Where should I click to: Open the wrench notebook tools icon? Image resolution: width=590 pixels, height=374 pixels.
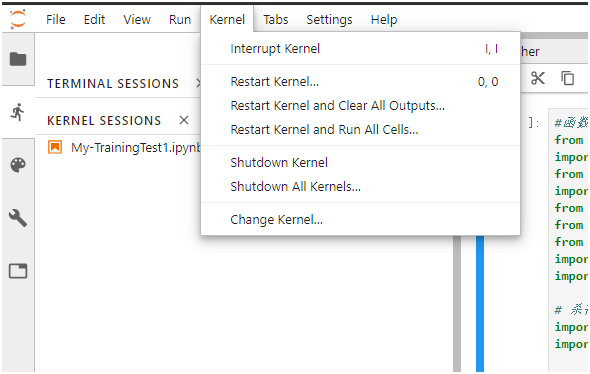(x=18, y=218)
